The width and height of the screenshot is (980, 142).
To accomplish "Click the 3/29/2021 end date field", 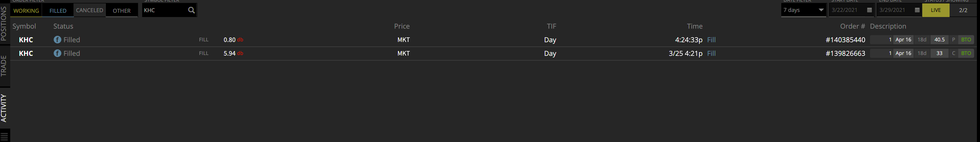I will (899, 10).
